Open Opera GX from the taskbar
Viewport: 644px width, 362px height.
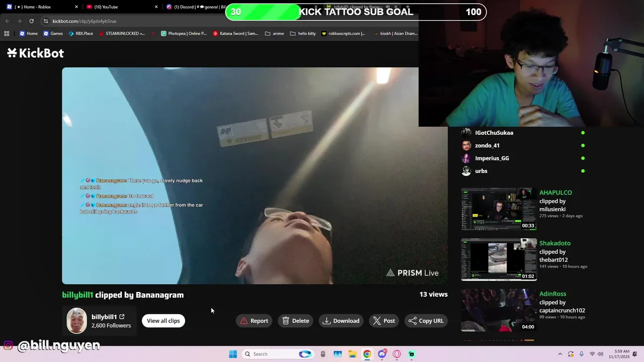tap(397, 354)
